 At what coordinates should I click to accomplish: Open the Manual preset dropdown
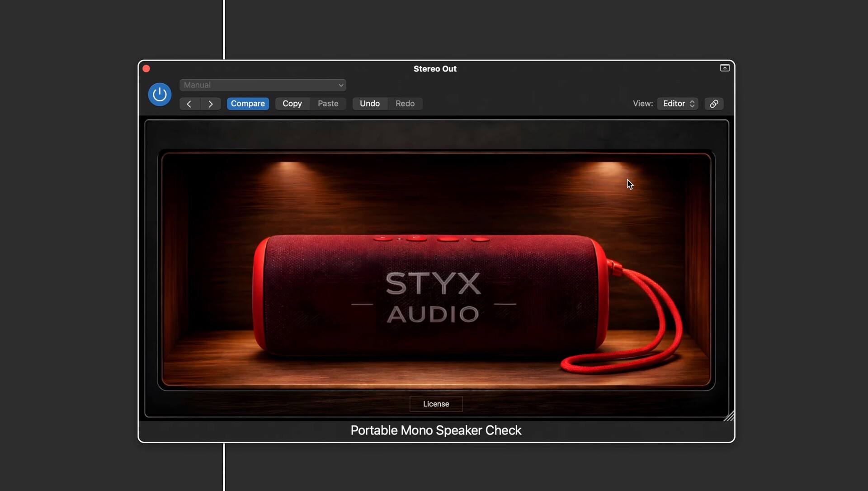(x=263, y=85)
